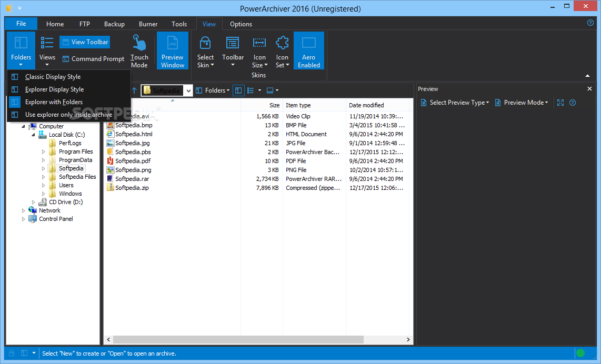The height and width of the screenshot is (364, 601).
Task: Choose Explorer with Folders menu entry
Action: 69,102
